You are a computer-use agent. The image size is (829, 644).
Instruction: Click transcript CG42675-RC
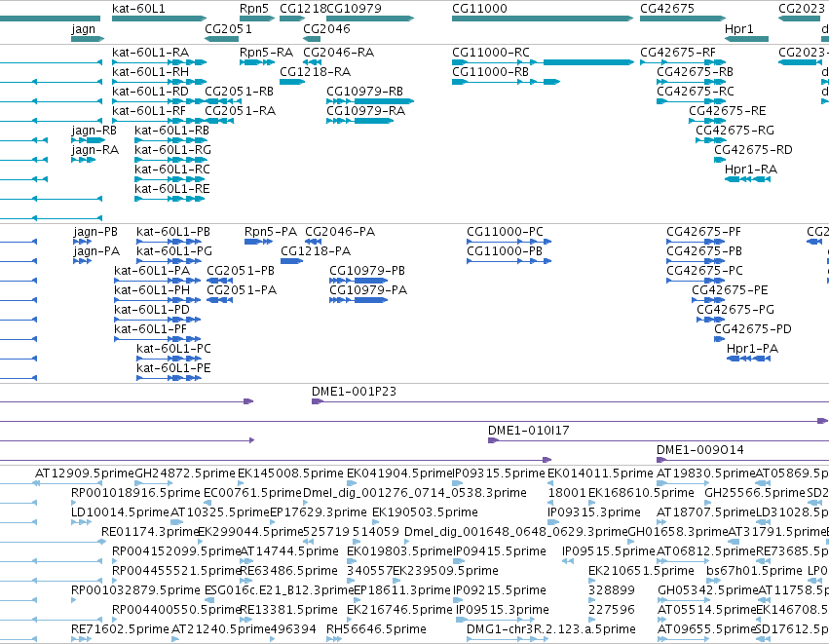click(x=691, y=101)
